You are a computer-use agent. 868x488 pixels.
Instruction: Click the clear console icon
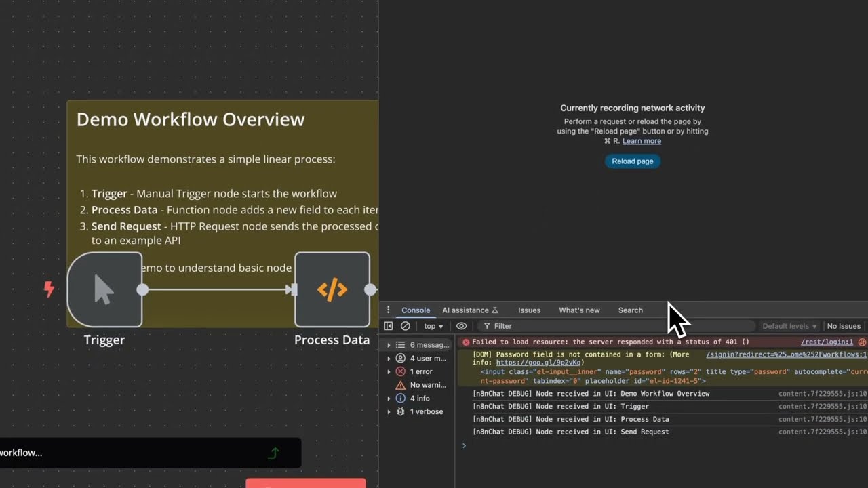(x=404, y=326)
